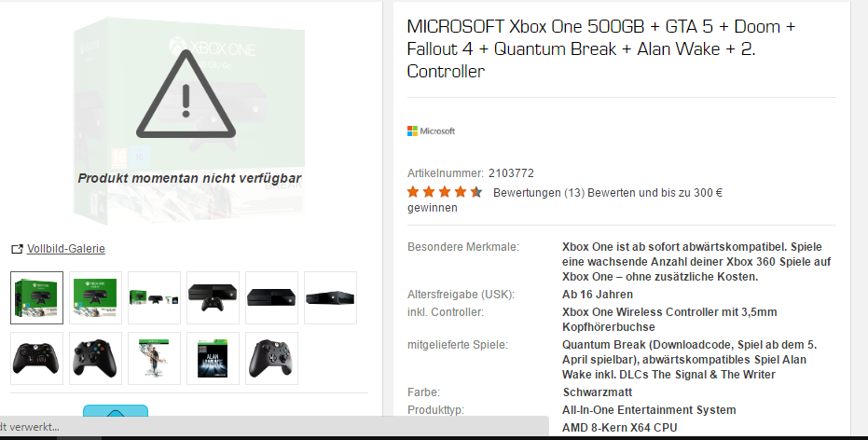Select Quantum Break game cover thumbnail

coord(155,358)
